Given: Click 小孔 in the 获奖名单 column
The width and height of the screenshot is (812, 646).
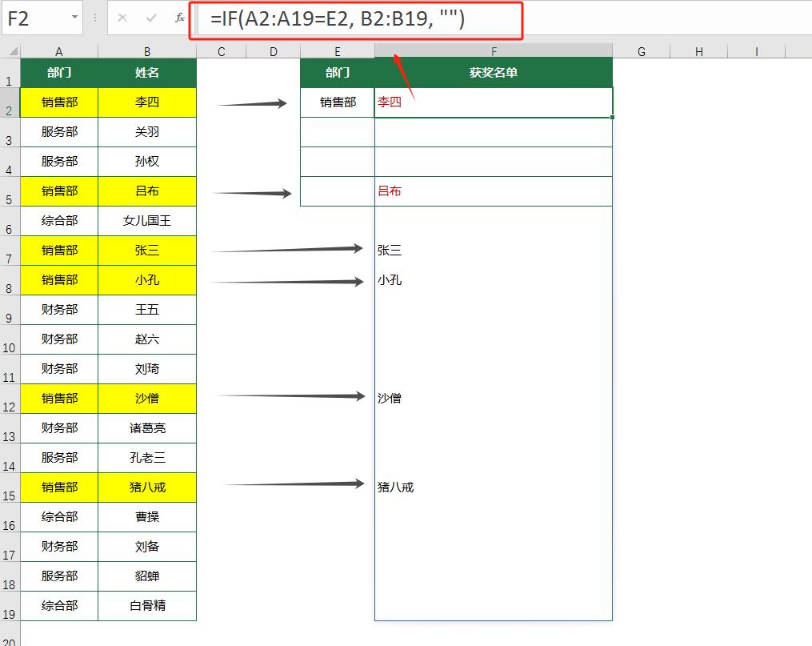Looking at the screenshot, I should pos(390,280).
